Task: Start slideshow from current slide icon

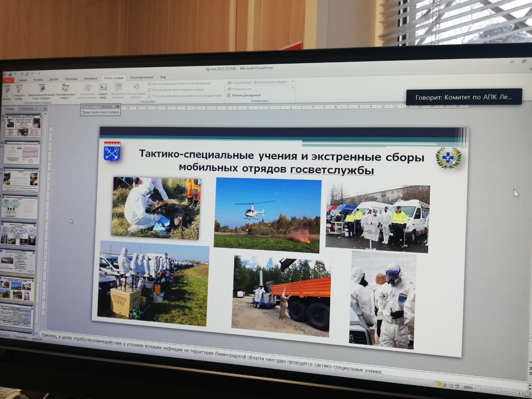Action: tap(19, 89)
